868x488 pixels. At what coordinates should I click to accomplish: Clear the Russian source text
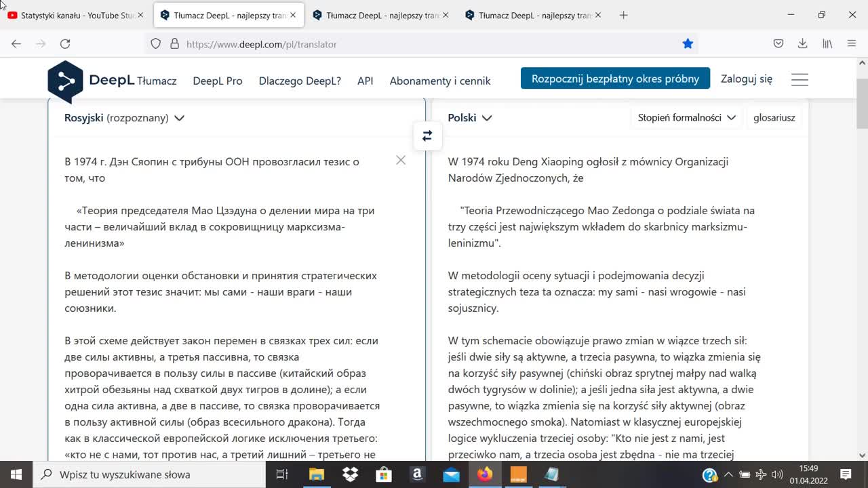(x=401, y=160)
